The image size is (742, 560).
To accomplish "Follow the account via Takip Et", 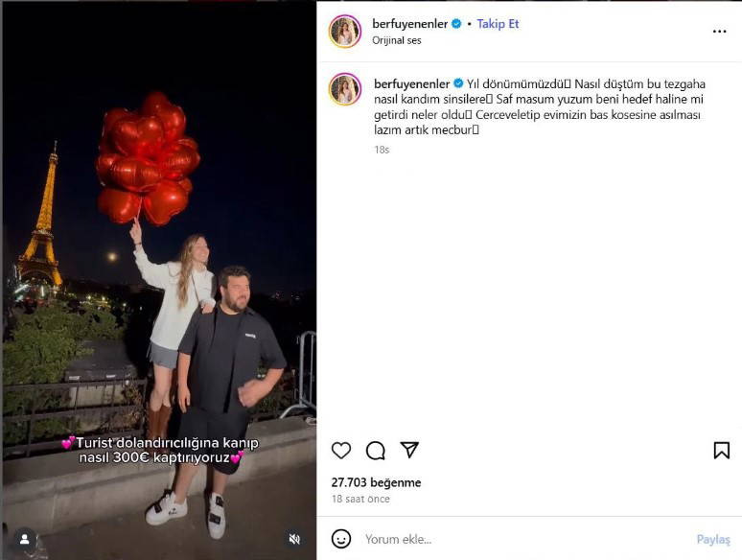I will pos(498,24).
